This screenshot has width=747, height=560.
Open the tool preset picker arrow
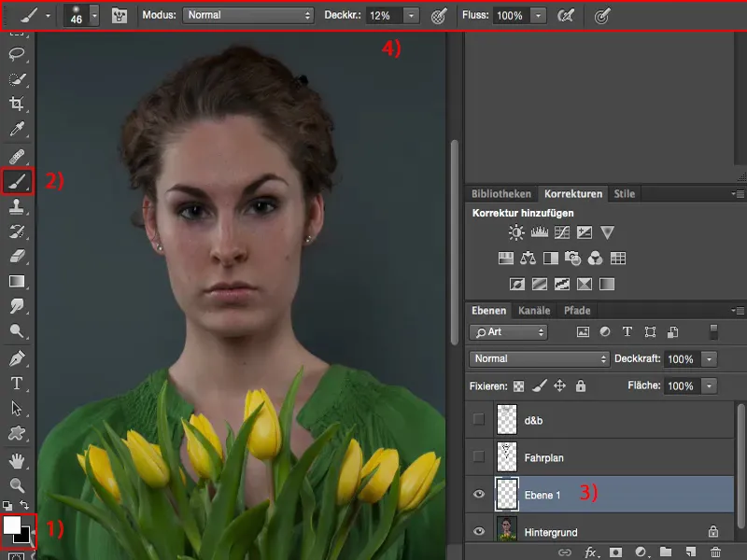[48, 16]
